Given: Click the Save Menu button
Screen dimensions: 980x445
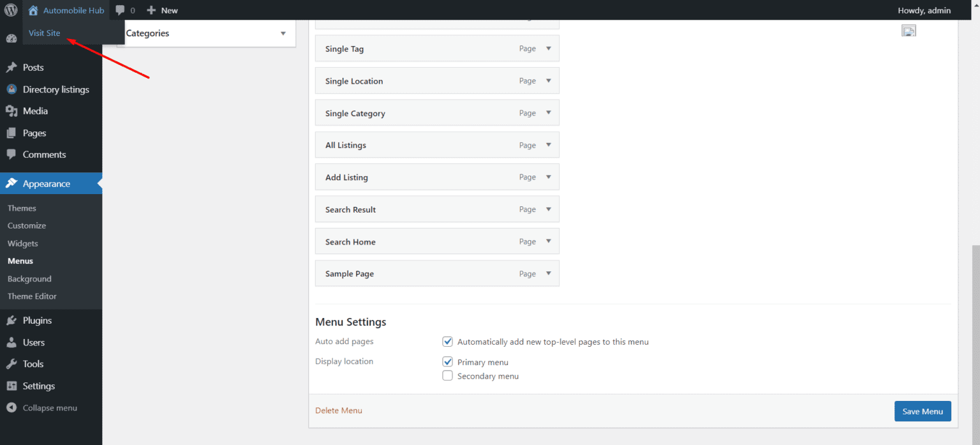Looking at the screenshot, I should point(923,411).
